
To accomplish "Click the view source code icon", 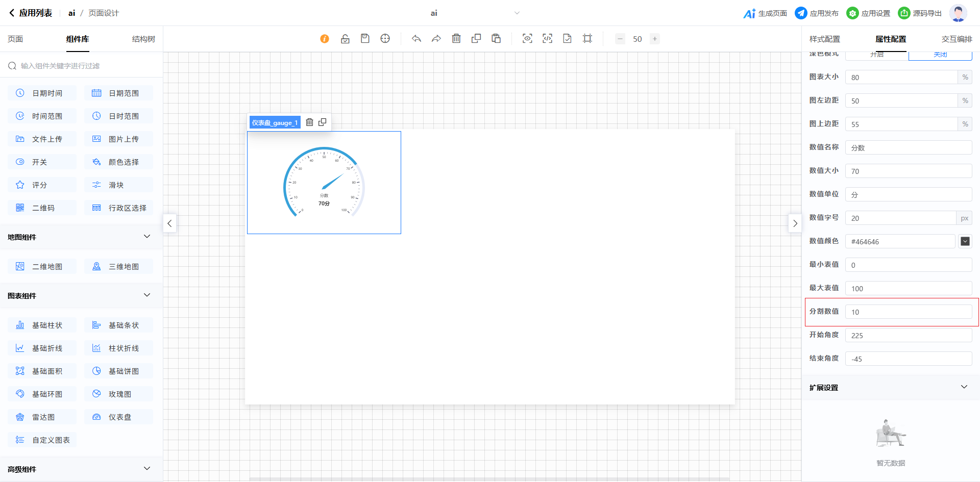I will pos(547,39).
